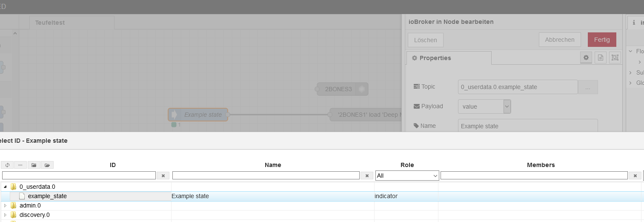
Task: Select the '2BONES1' load node on canvas
Action: [x=366, y=115]
